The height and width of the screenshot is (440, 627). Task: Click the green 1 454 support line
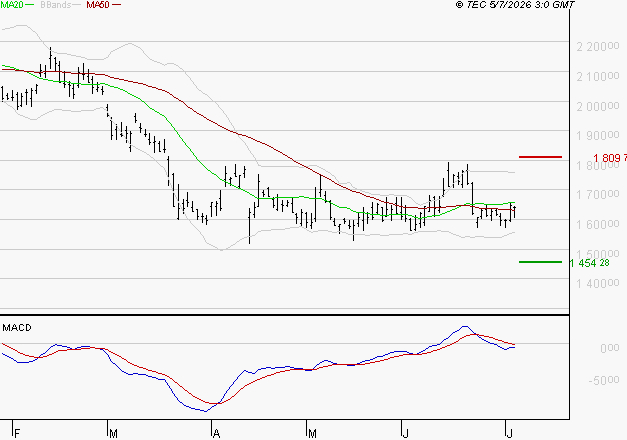click(540, 262)
